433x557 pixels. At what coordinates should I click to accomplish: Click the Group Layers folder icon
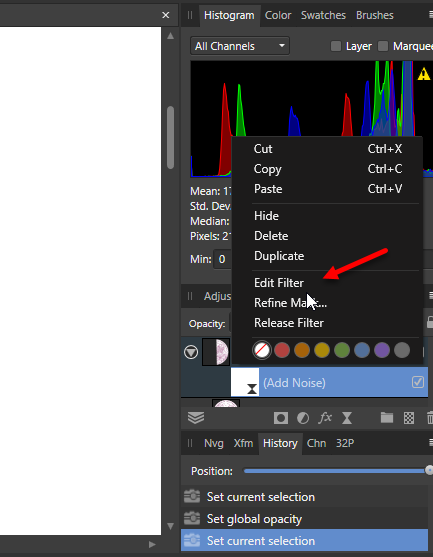click(387, 418)
